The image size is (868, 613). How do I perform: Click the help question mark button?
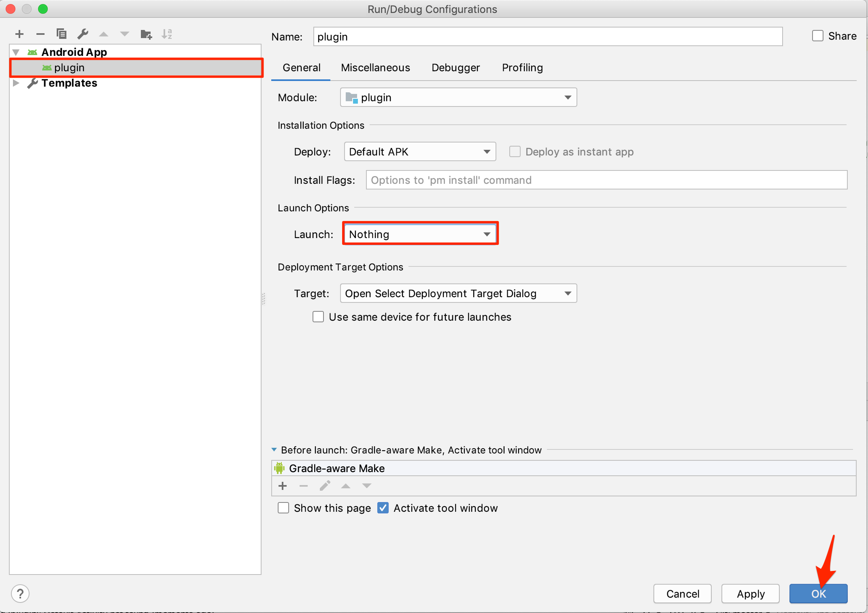click(20, 594)
